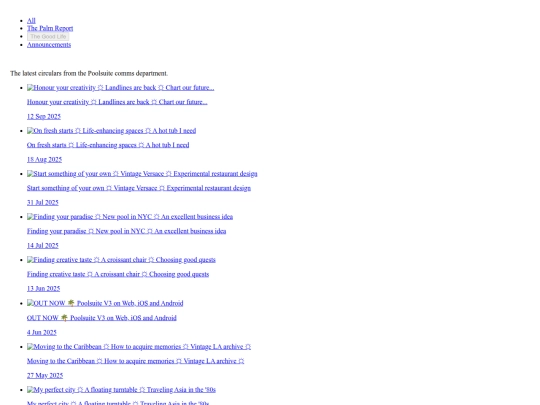Click the 13 Jun 2025 date link

tap(43, 289)
